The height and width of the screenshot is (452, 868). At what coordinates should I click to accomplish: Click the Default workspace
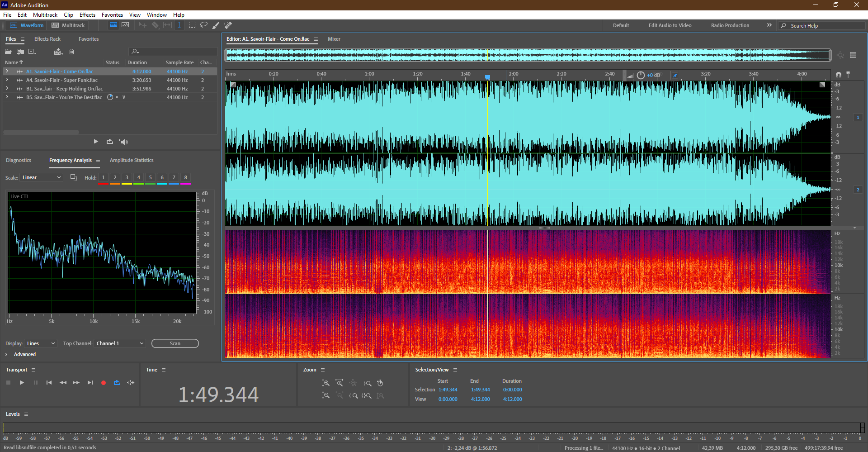pos(621,25)
